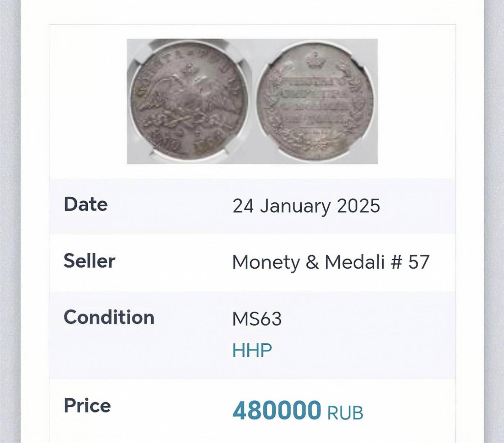The image size is (504, 443).
Task: Open the coin reverse image with wreath
Action: coord(315,102)
